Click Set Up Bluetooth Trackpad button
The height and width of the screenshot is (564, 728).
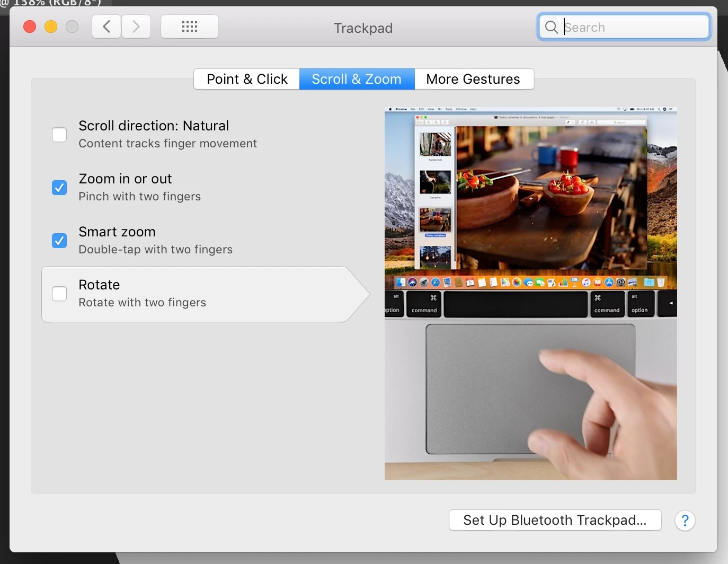click(x=555, y=520)
